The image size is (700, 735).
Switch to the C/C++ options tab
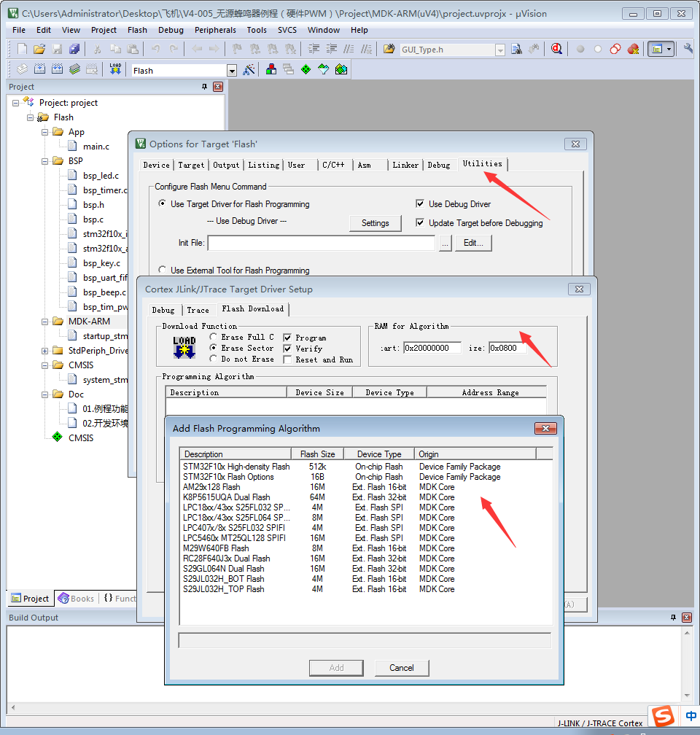333,165
